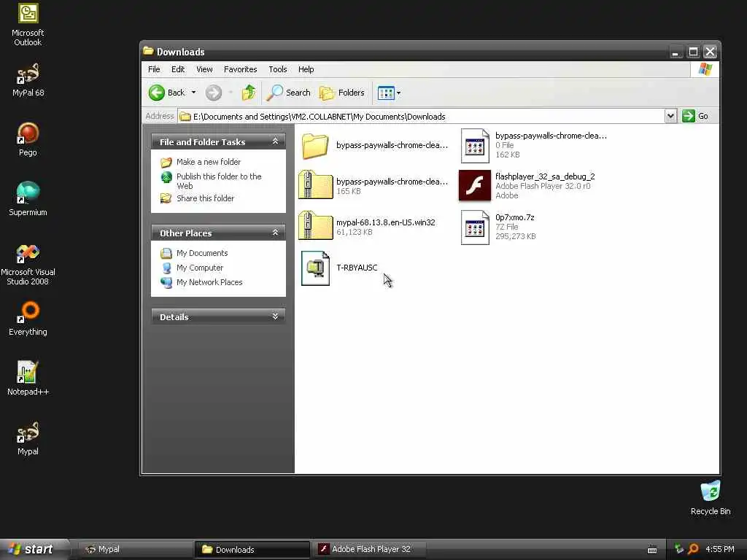This screenshot has width=747, height=560.
Task: Switch to Adobe Flash Player 32 taskbar button
Action: coord(370,549)
